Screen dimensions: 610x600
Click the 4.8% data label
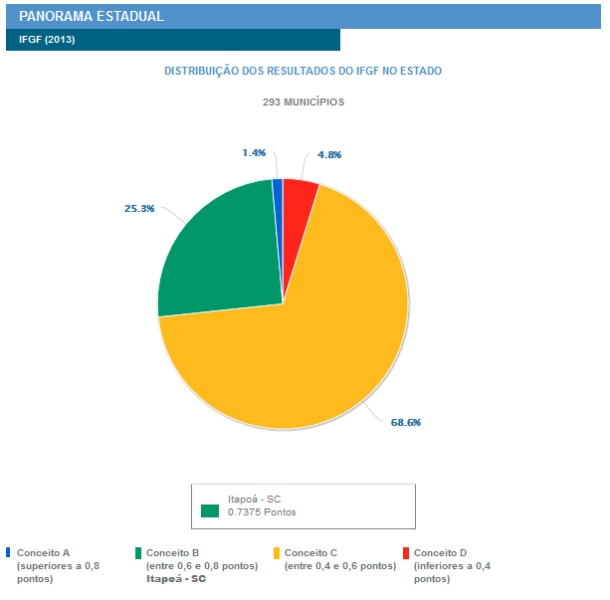click(330, 155)
